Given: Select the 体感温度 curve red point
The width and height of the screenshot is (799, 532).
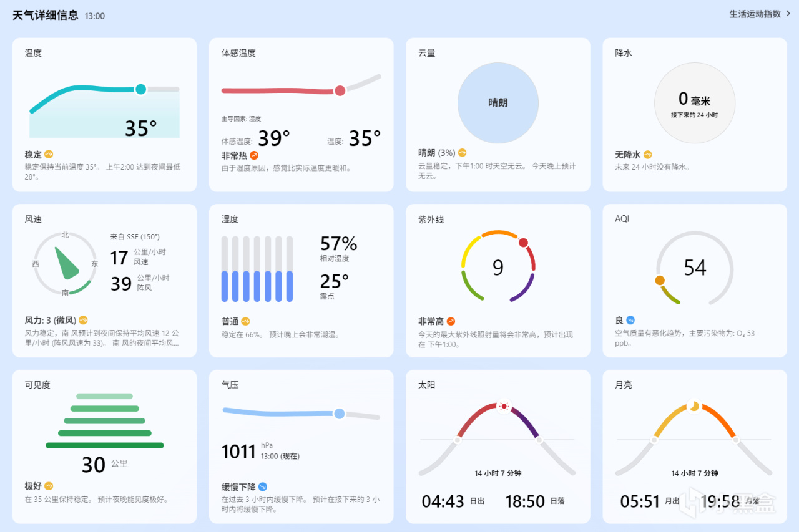Looking at the screenshot, I should coord(340,90).
